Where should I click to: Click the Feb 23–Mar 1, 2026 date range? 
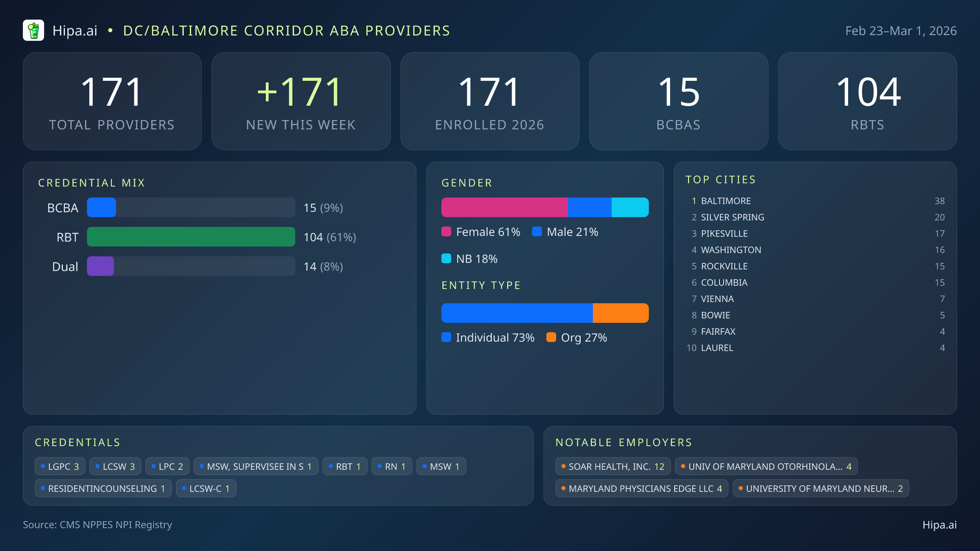tap(901, 30)
